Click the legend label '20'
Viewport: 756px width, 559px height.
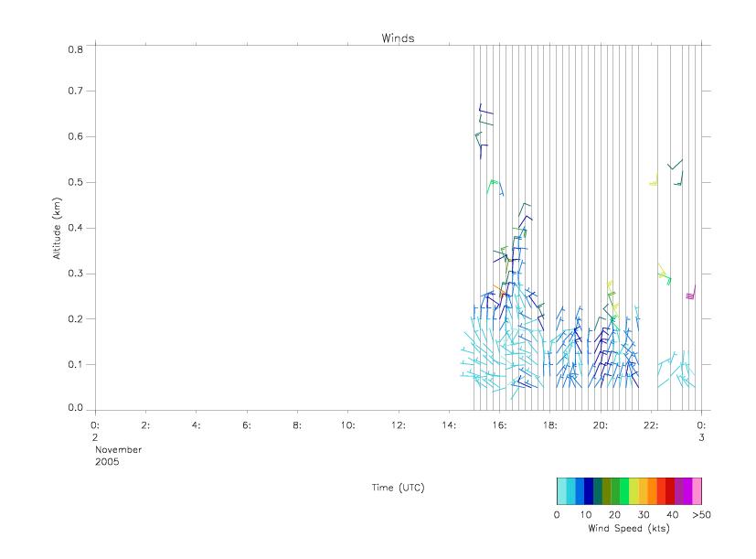(614, 514)
